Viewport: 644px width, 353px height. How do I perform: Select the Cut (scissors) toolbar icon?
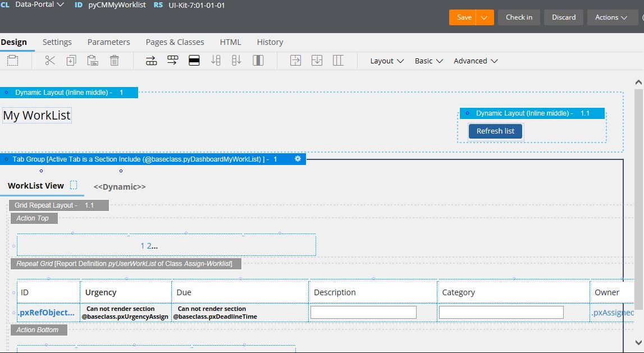pos(50,61)
